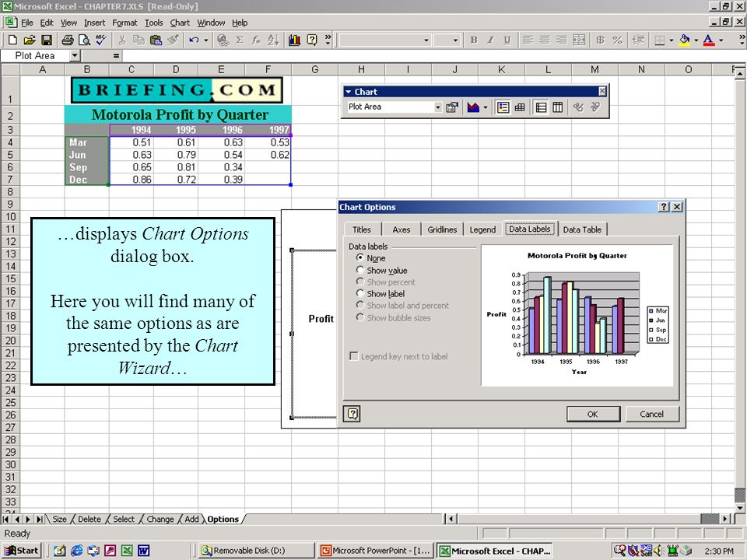Run the ABC spelling check icon
The image size is (747, 560).
(101, 40)
